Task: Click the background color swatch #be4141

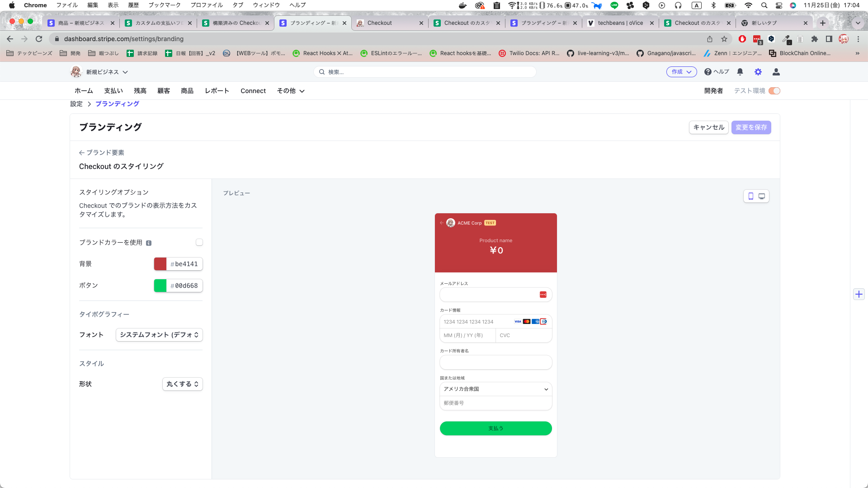Action: coord(160,264)
